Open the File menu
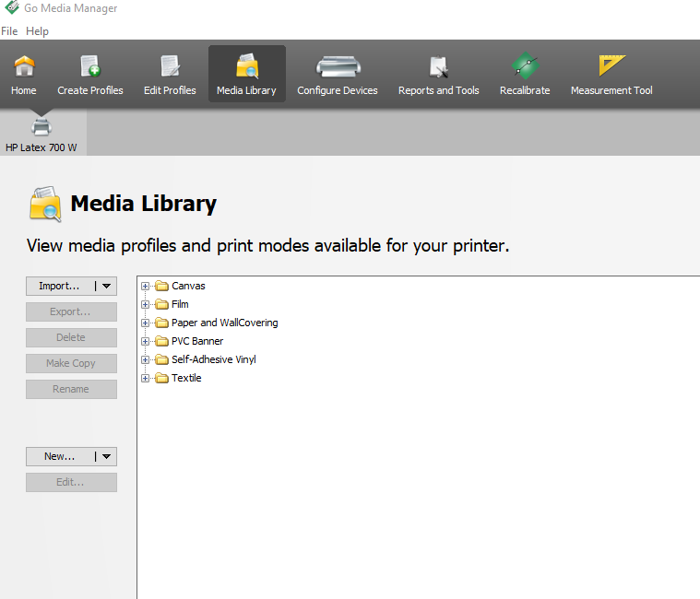This screenshot has height=599, width=700. tap(9, 31)
